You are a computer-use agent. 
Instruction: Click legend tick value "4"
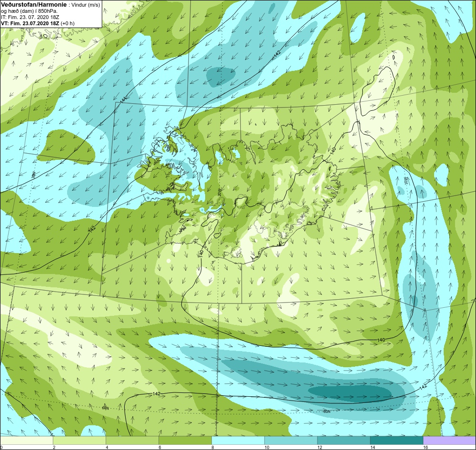point(107,447)
